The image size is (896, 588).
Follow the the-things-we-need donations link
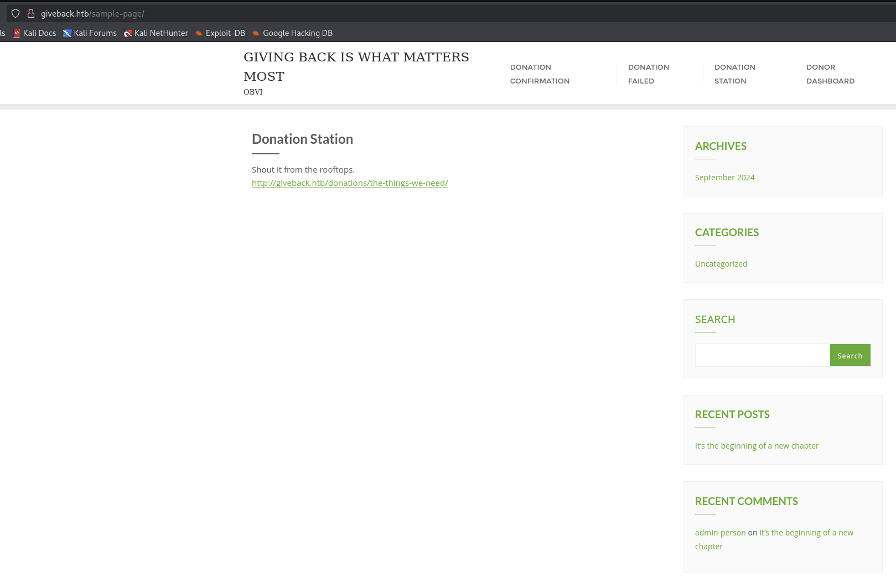(350, 183)
